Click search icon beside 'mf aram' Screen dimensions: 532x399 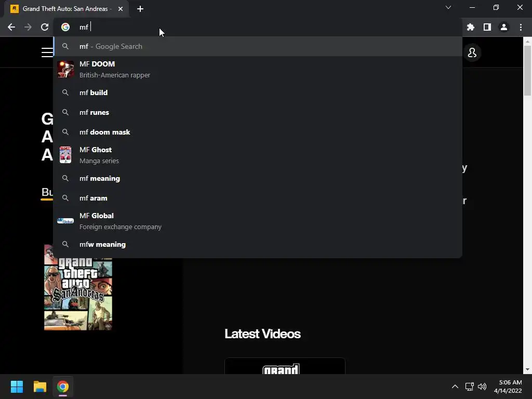click(65, 198)
